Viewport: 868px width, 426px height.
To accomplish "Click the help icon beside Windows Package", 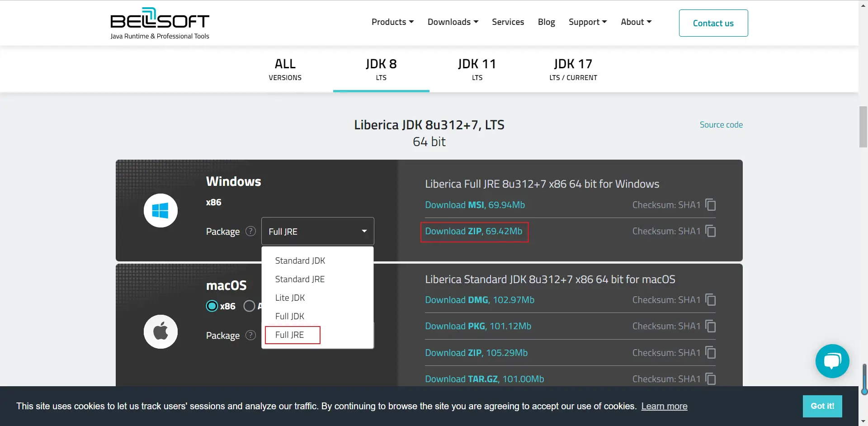I will click(x=250, y=232).
